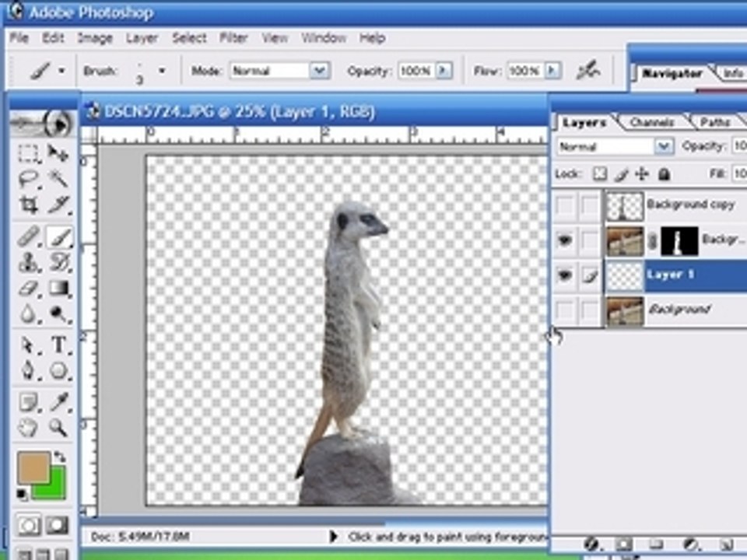Viewport: 747px width, 560px height.
Task: Toggle lock position
Action: [x=642, y=174]
